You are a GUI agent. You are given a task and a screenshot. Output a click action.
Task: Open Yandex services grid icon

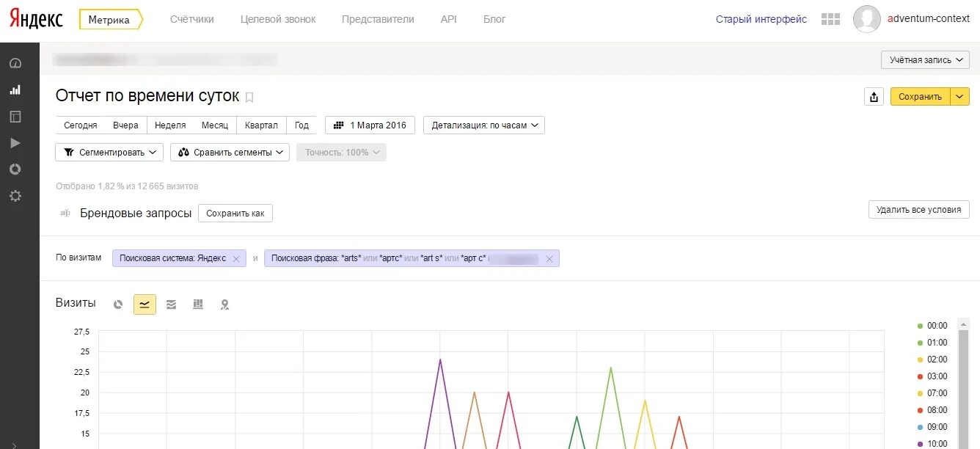coord(830,20)
